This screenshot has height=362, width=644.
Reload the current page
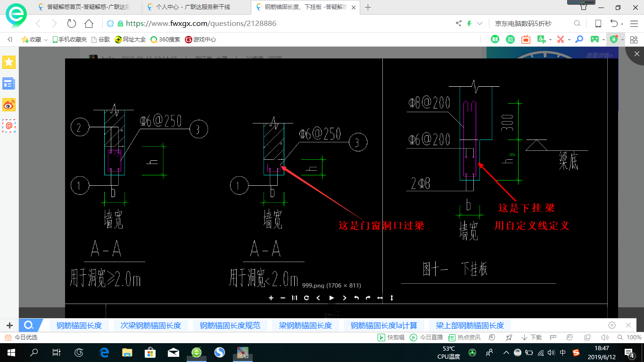tap(72, 24)
